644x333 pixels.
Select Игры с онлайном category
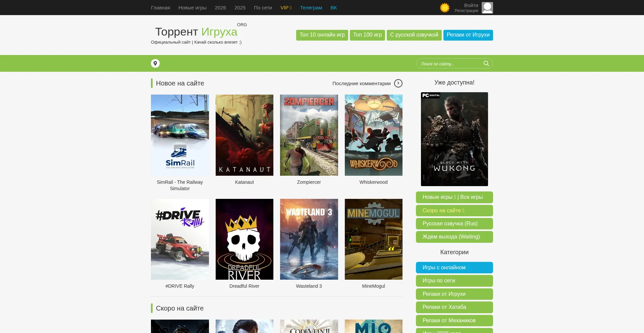click(x=454, y=268)
